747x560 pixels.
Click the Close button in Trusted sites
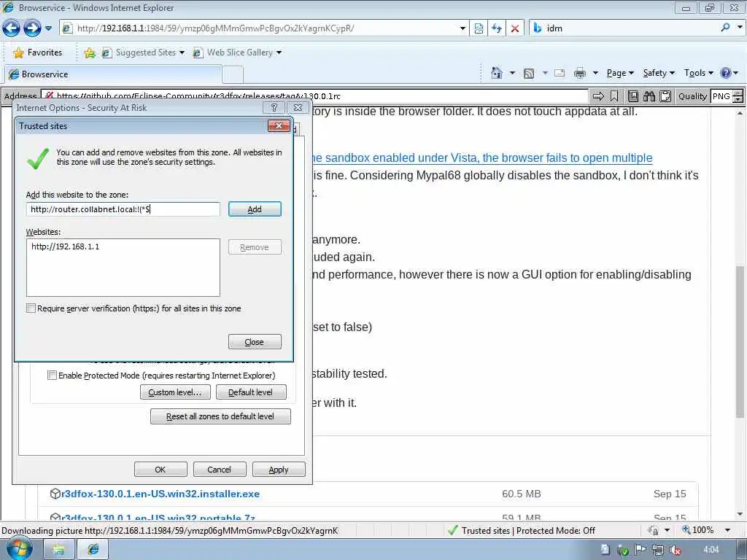[255, 342]
